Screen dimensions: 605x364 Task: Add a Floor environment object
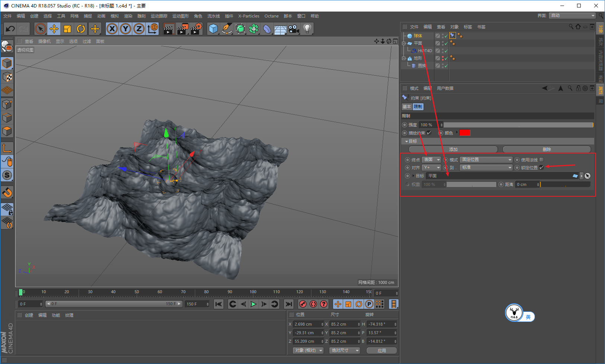pos(280,29)
